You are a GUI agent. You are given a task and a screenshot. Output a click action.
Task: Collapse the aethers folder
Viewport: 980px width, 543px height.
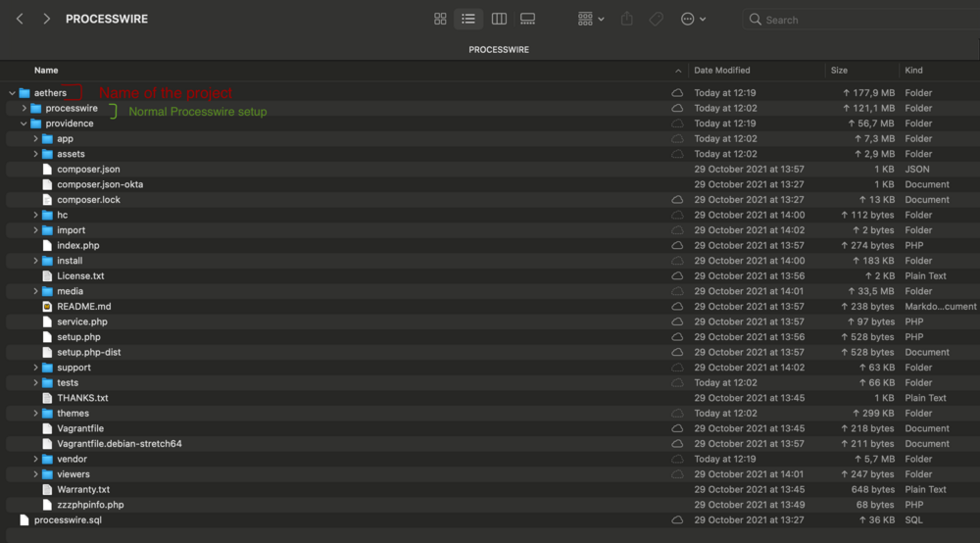click(x=12, y=93)
